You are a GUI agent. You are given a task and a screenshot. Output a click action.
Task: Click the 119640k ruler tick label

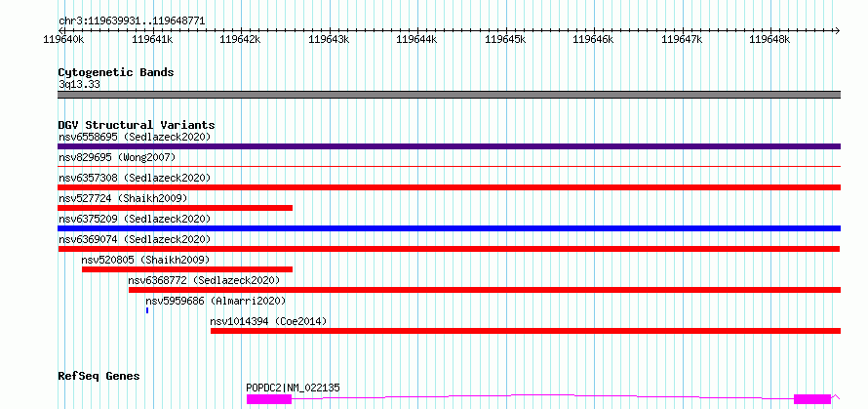click(x=64, y=39)
